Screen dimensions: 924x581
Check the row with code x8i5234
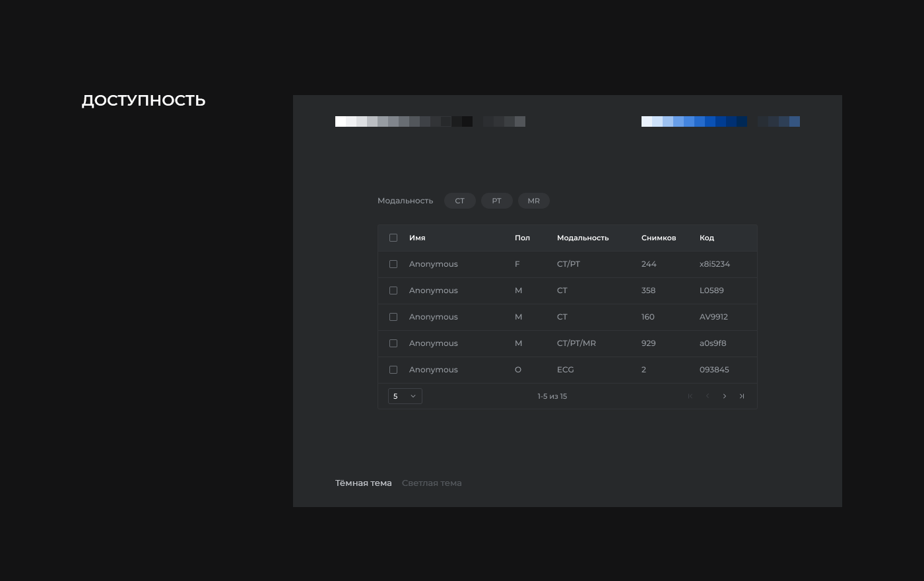click(393, 264)
